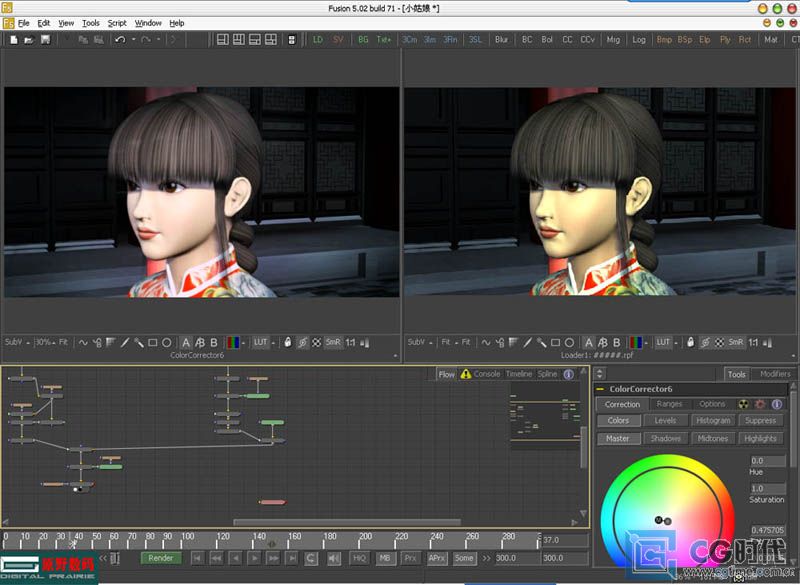Screen dimensions: 800x585
Task: Add a Color Corrector (CC) tool
Action: (x=567, y=39)
